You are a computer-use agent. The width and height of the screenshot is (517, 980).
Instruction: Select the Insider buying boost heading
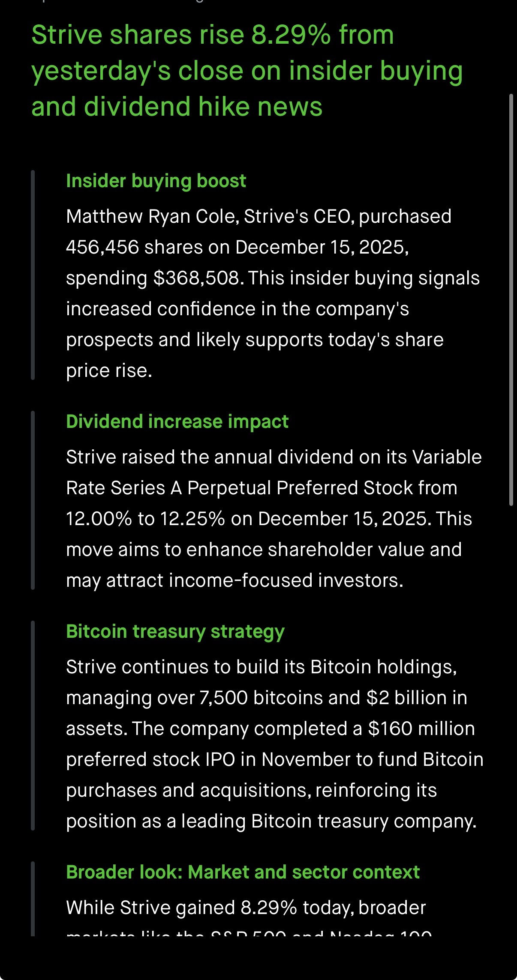tap(156, 181)
